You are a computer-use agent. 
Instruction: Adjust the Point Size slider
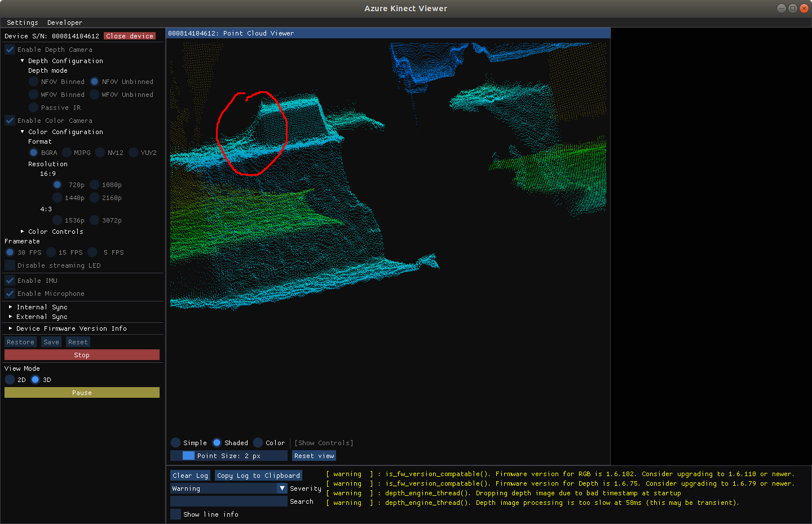pos(229,456)
